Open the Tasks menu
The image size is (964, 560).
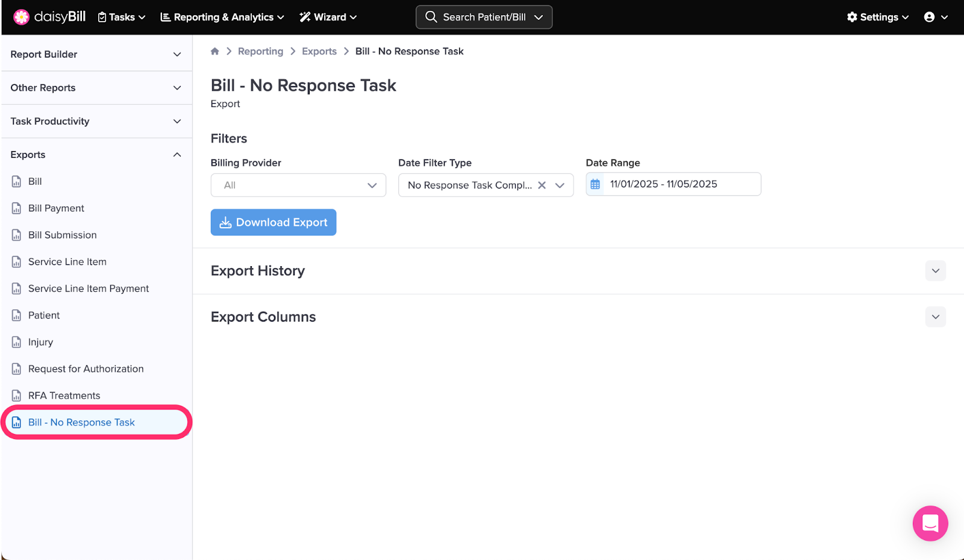122,17
